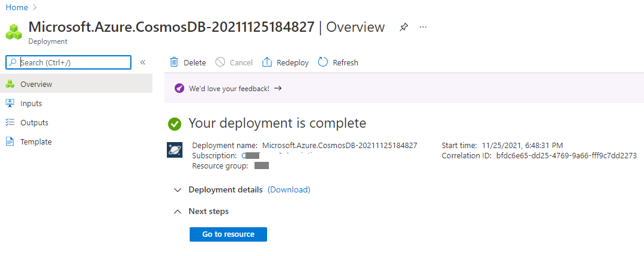
Task: Click the circular Refresh icon
Action: coord(323,62)
